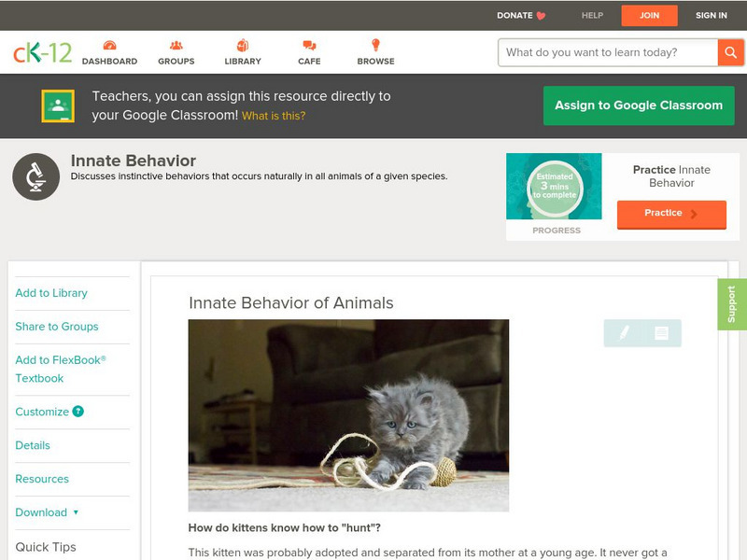
Task: Open the Browse lightbulb icon
Action: (x=376, y=45)
